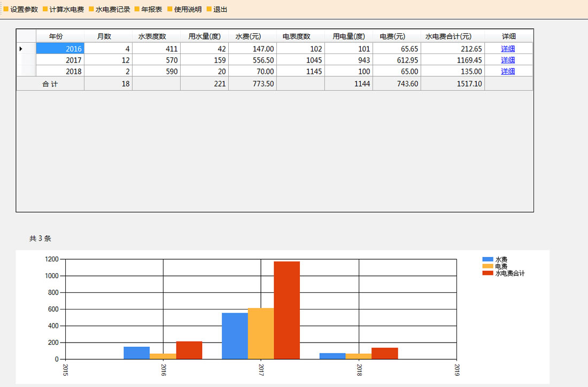The image size is (588, 387).
Task: Click the 电表度数 column header
Action: (x=300, y=36)
